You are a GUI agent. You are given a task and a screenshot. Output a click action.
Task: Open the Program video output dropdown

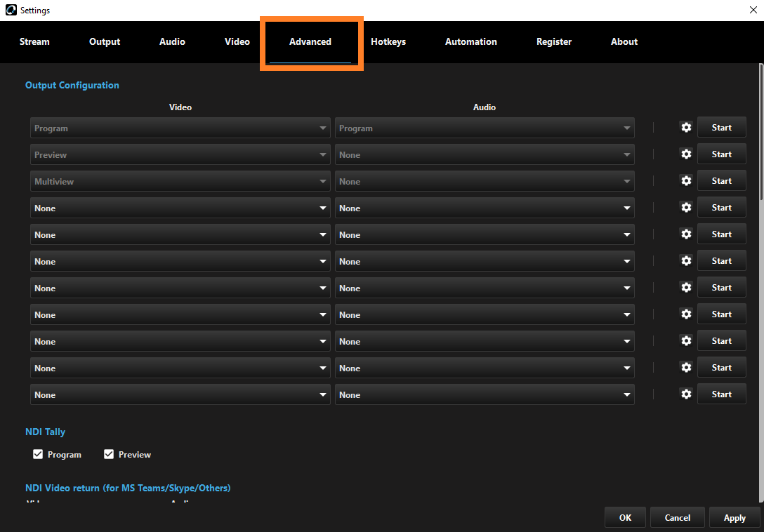[180, 127]
